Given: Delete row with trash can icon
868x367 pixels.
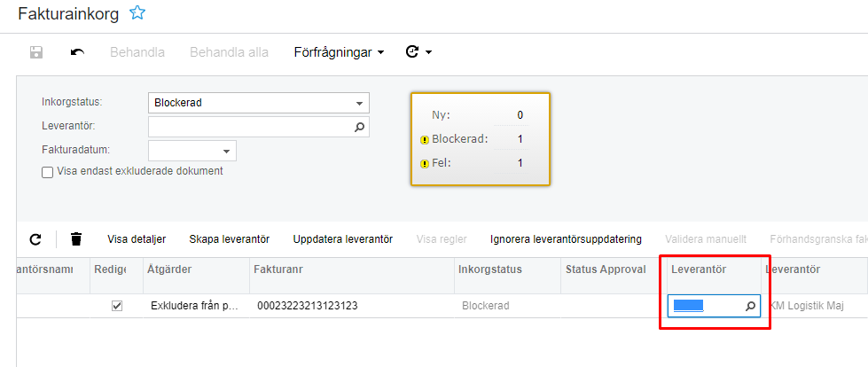Looking at the screenshot, I should coord(76,238).
